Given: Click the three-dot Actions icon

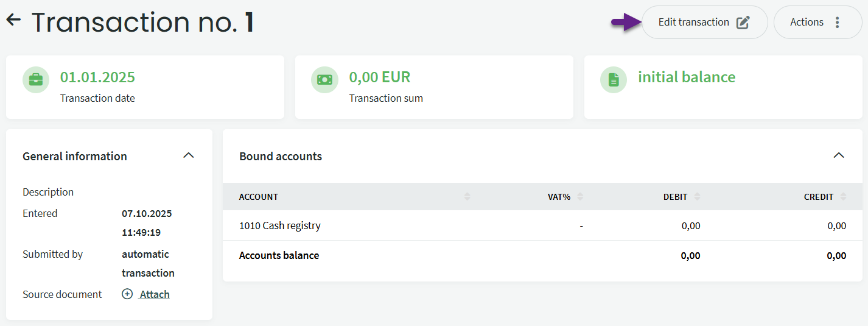Looking at the screenshot, I should pyautogui.click(x=838, y=23).
